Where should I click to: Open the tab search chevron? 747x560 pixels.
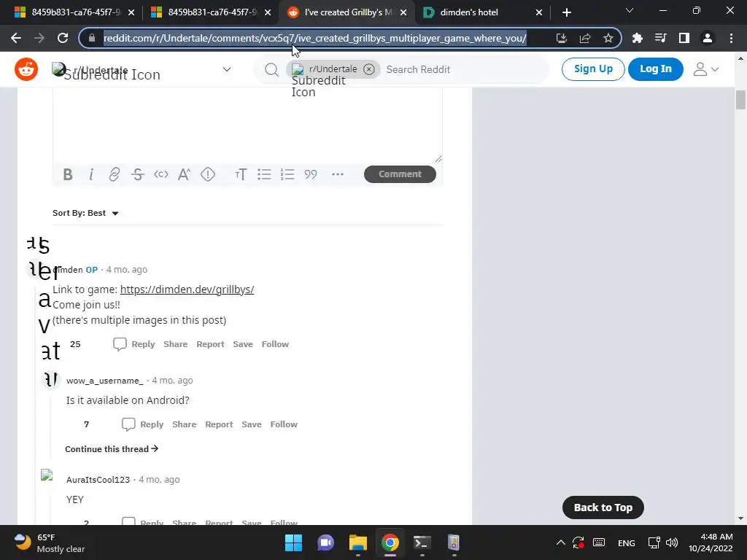tap(630, 10)
